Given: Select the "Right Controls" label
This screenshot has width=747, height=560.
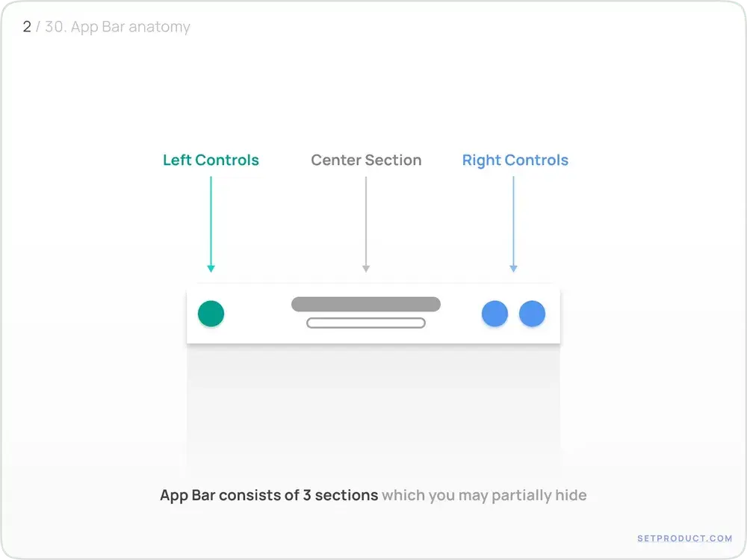Looking at the screenshot, I should tap(515, 160).
